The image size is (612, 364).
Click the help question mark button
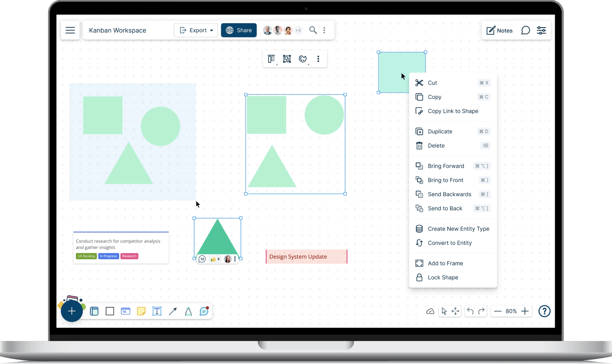tap(544, 311)
